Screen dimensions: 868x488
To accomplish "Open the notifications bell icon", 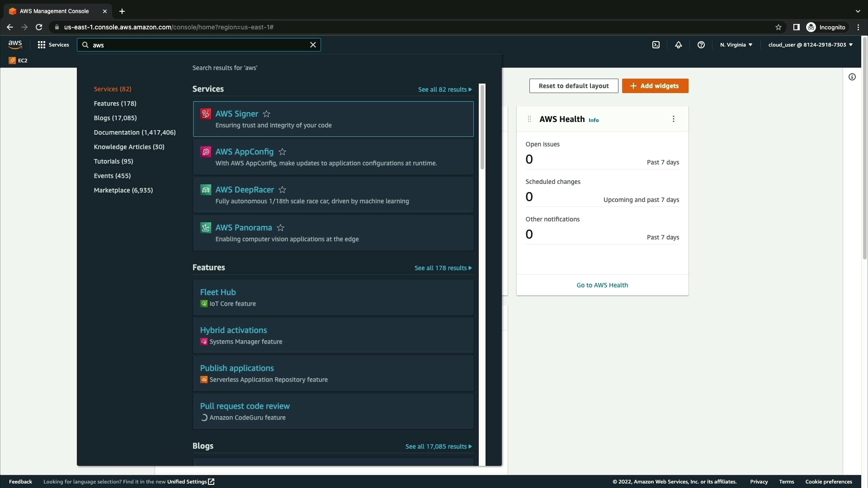I will click(679, 45).
